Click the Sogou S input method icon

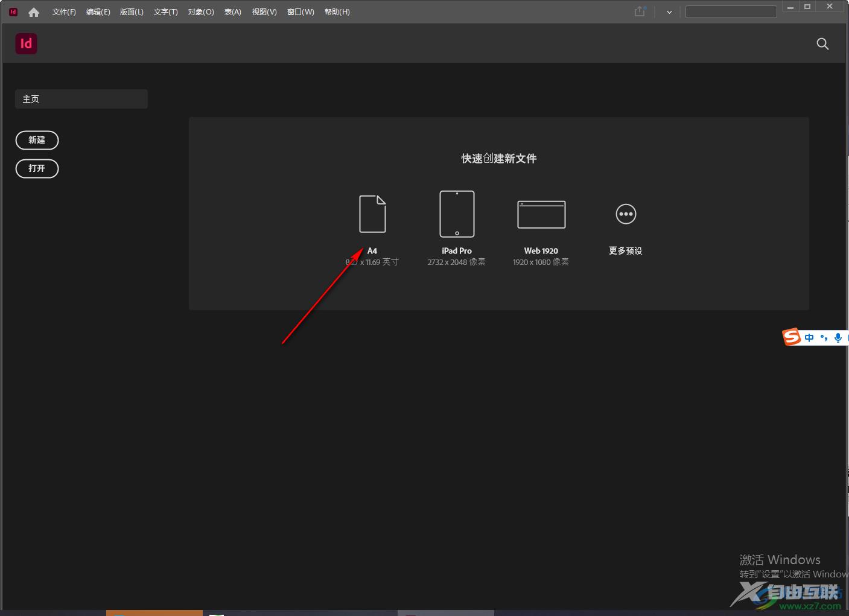pos(792,337)
